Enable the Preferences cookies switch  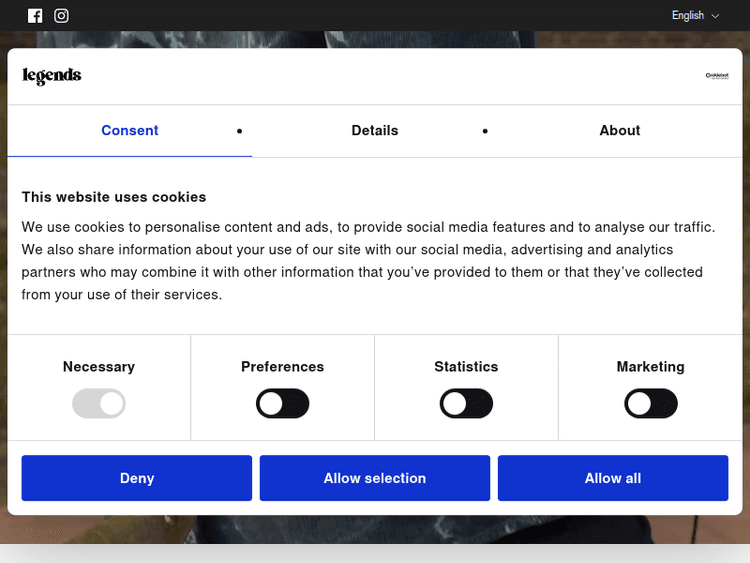point(283,404)
